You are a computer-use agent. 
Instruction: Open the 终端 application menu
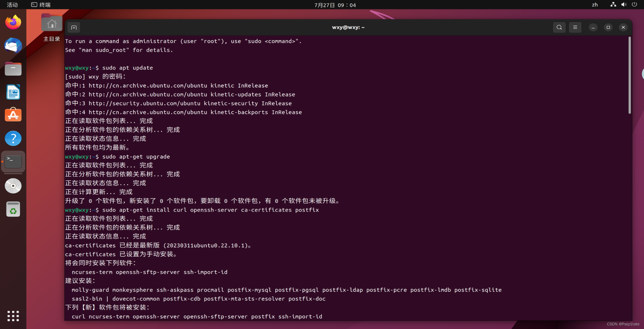pos(41,5)
